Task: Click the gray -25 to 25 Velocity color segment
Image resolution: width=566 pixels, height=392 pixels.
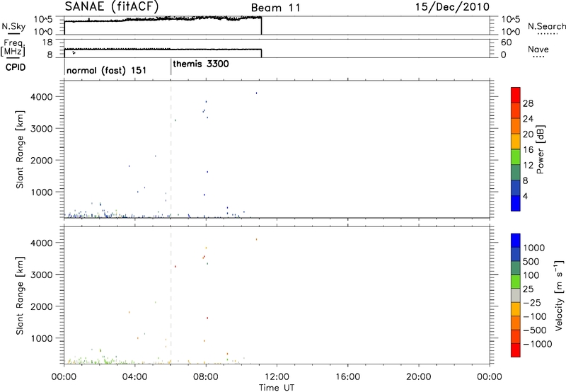Action: (516, 295)
